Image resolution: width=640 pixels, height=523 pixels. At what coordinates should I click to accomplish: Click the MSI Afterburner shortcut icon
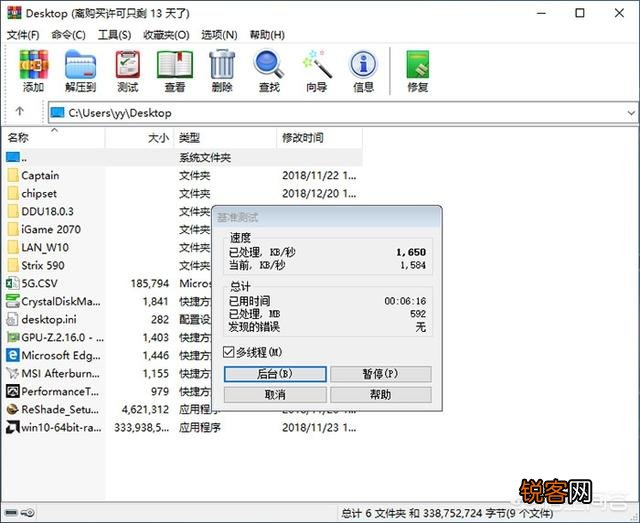(13, 373)
